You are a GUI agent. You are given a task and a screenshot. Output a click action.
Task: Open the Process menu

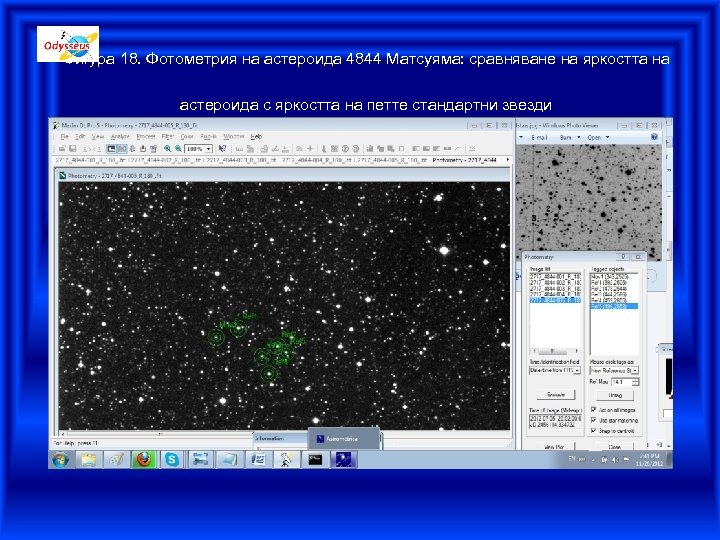(146, 137)
